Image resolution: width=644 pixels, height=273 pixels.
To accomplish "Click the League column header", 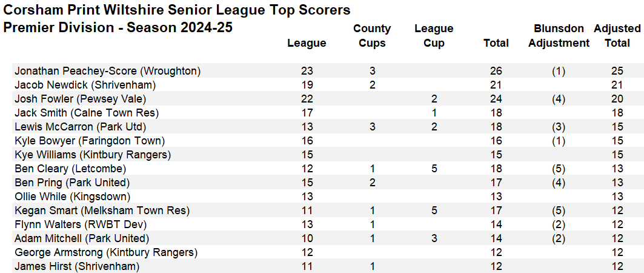I will click(x=307, y=43).
